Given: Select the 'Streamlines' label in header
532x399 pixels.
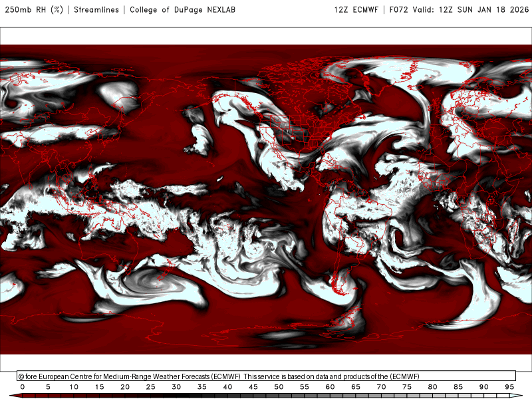Looking at the screenshot, I should point(96,9).
